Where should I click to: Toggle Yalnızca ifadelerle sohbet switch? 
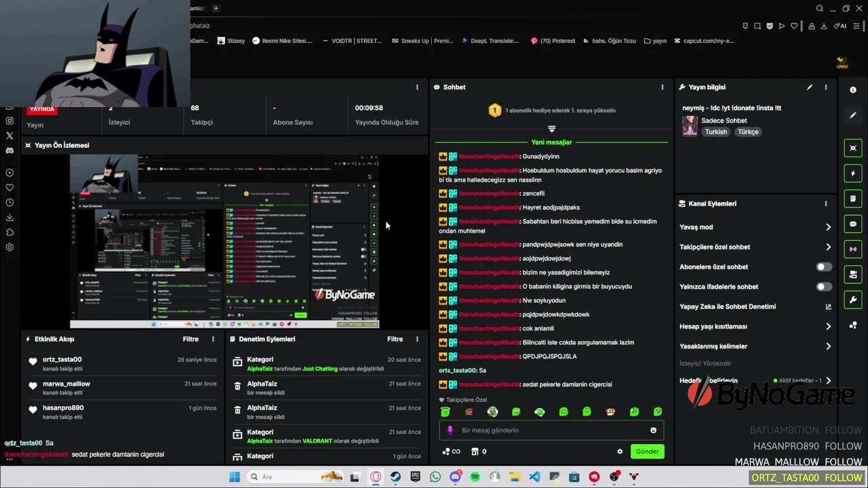click(x=824, y=287)
